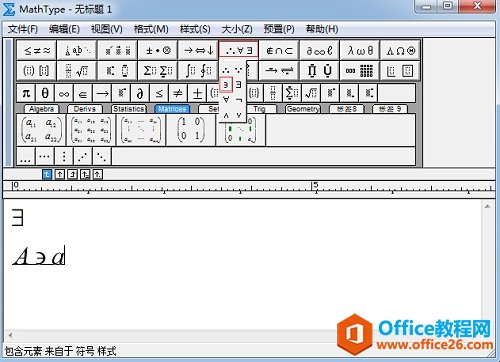Open the labeled arrow templates palette
This screenshot has width=500, height=362.
pyautogui.click(x=279, y=71)
